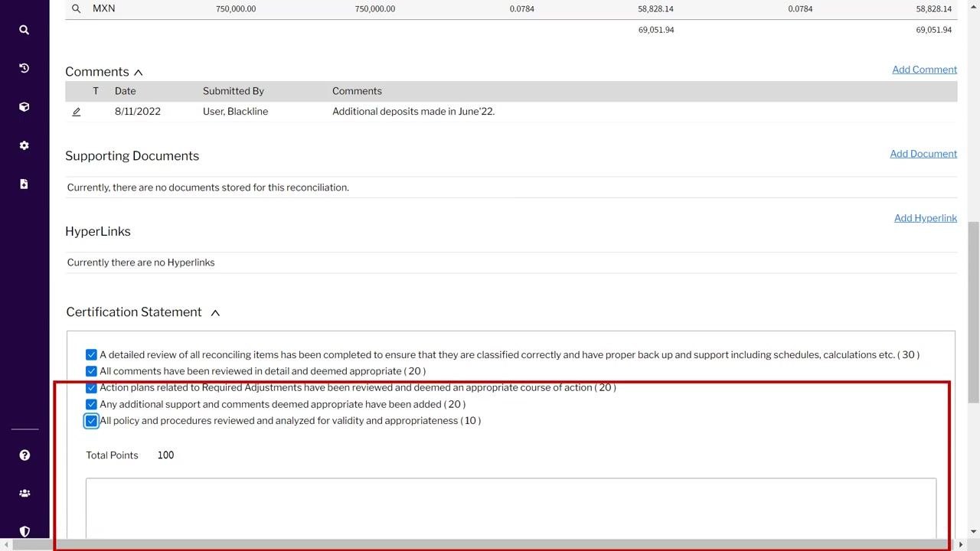Open settings gear in sidebar
The width and height of the screenshot is (980, 551).
point(24,145)
